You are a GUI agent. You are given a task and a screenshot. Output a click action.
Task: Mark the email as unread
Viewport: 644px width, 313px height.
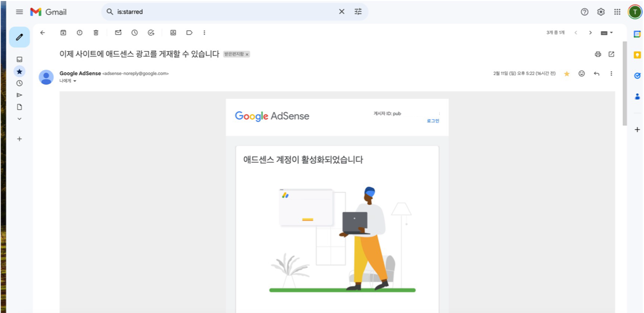coord(118,32)
